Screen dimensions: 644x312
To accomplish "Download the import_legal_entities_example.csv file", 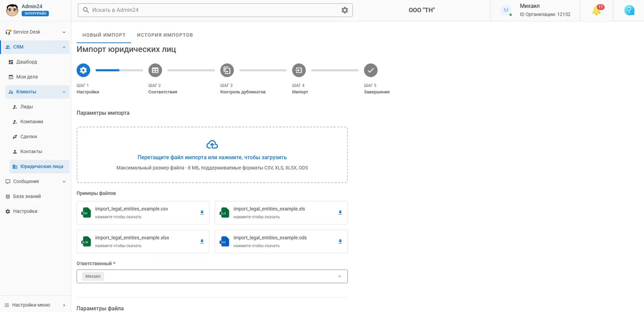I will pos(202,213).
